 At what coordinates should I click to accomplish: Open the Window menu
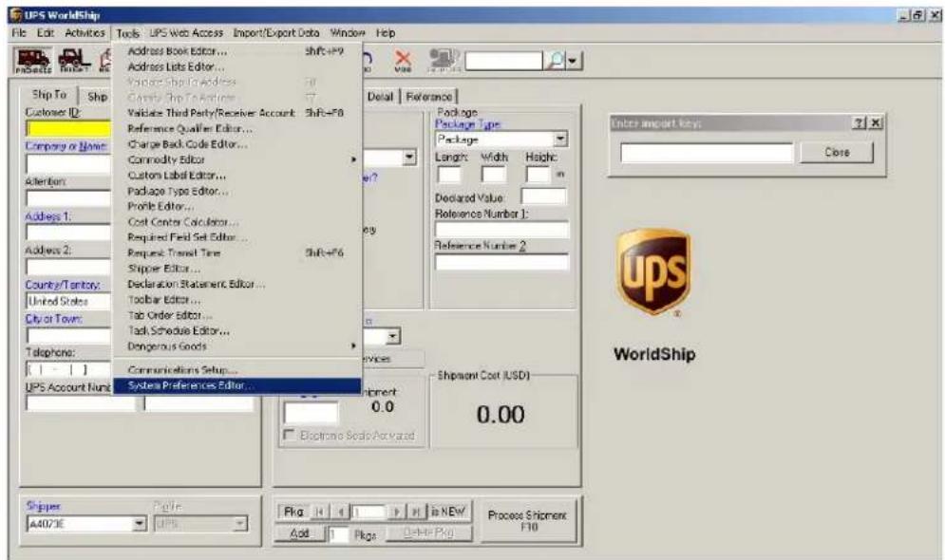(348, 33)
